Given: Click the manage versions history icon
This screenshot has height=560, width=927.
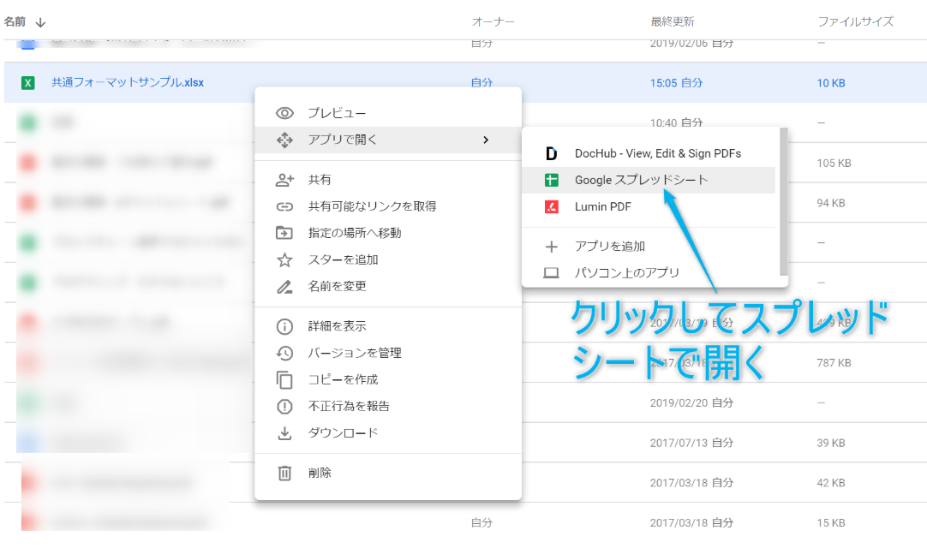Looking at the screenshot, I should tap(284, 354).
